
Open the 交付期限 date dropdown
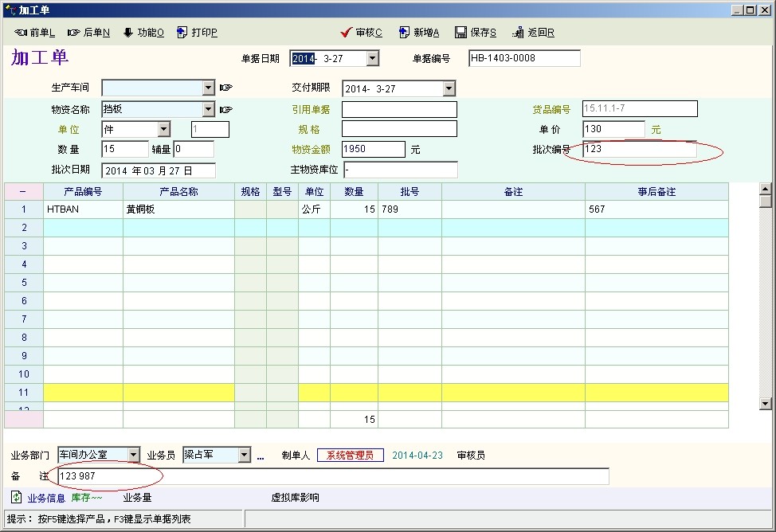[x=449, y=88]
